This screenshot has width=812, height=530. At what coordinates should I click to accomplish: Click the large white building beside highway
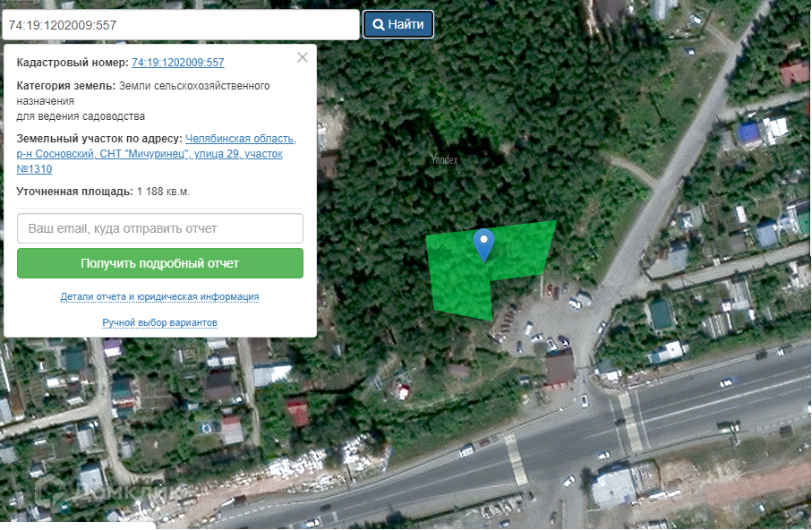613,486
